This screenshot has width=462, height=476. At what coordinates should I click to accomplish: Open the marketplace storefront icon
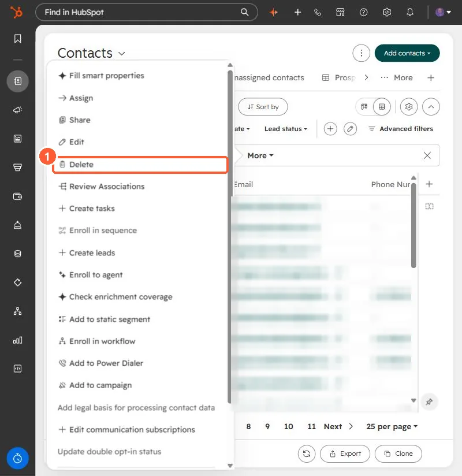tap(340, 12)
